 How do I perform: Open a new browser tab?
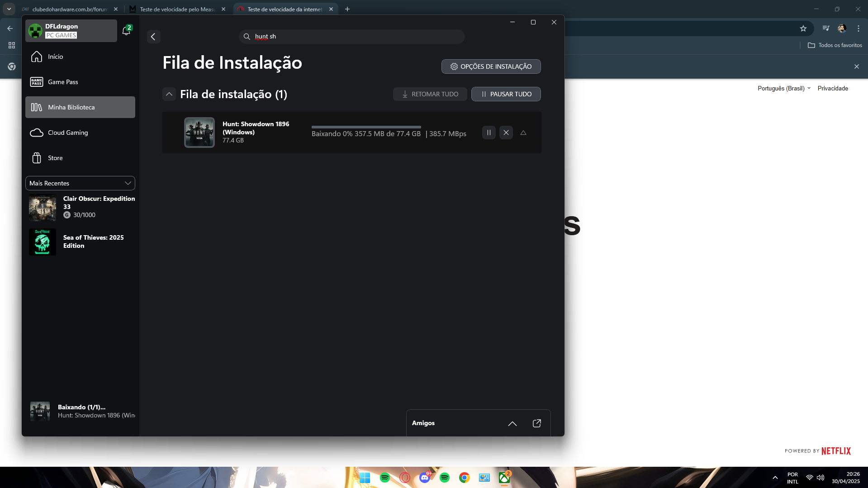[347, 9]
